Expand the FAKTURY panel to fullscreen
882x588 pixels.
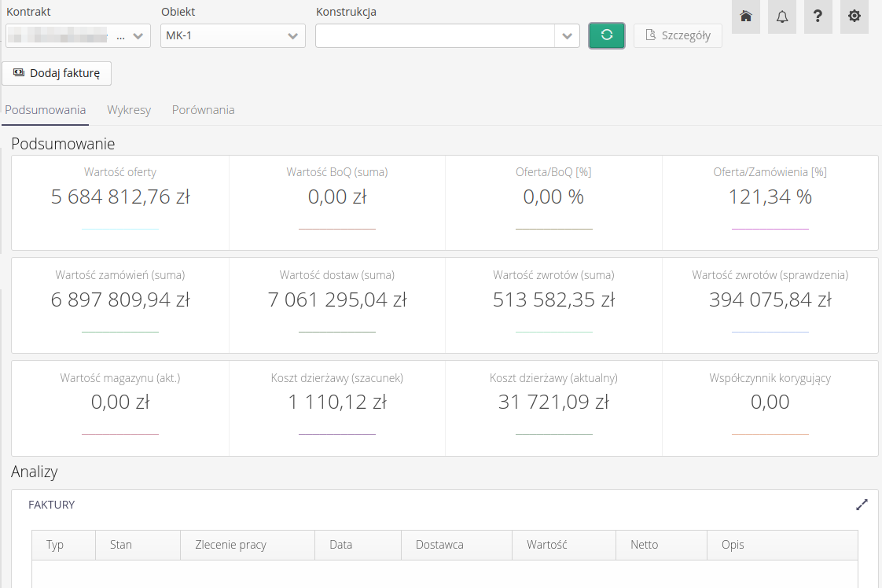click(x=862, y=505)
